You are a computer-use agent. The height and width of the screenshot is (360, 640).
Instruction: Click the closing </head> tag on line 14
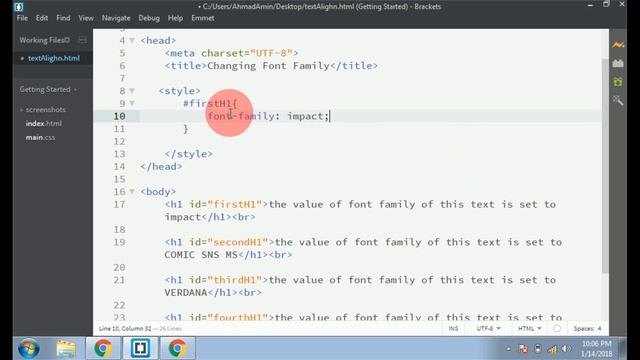pyautogui.click(x=161, y=167)
